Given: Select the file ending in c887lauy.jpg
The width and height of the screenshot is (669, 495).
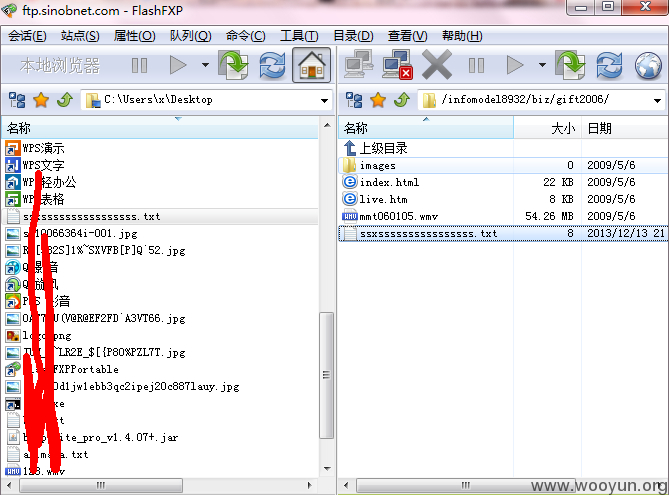Looking at the screenshot, I should pyautogui.click(x=123, y=387).
